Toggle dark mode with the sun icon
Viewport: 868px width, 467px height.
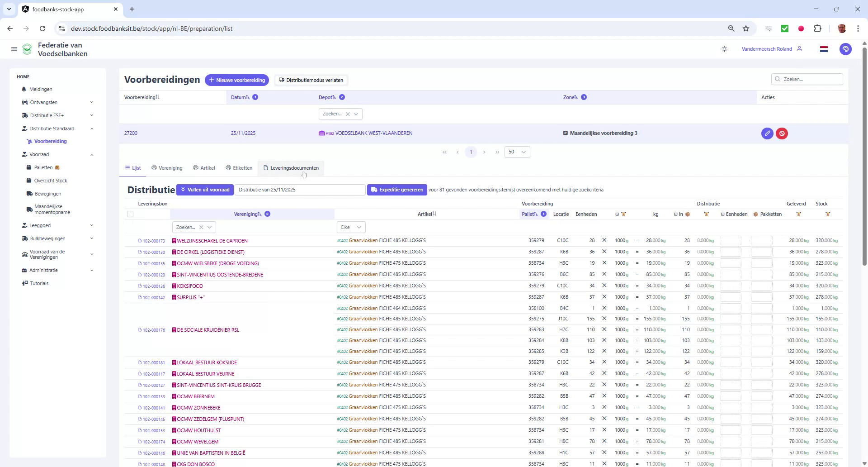[x=724, y=49]
